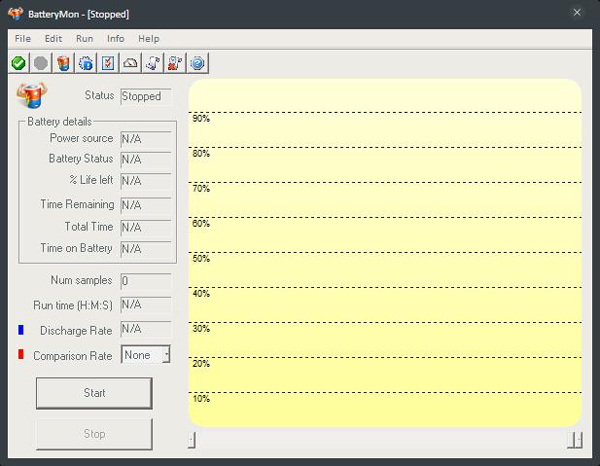Click the % Life left value field
The width and height of the screenshot is (600, 466).
[x=146, y=181]
